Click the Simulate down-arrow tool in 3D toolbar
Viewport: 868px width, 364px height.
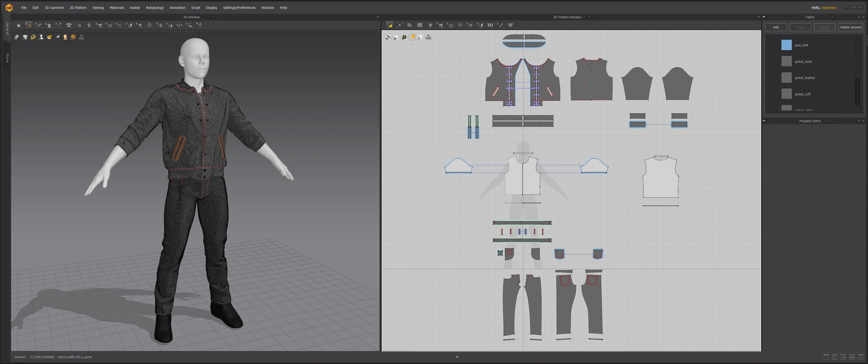point(18,25)
